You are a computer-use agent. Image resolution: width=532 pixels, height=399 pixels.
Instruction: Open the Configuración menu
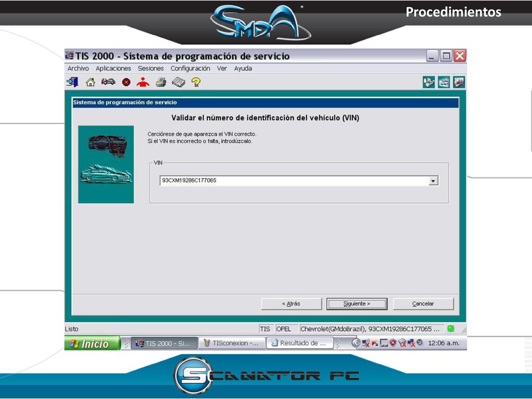pyautogui.click(x=190, y=68)
